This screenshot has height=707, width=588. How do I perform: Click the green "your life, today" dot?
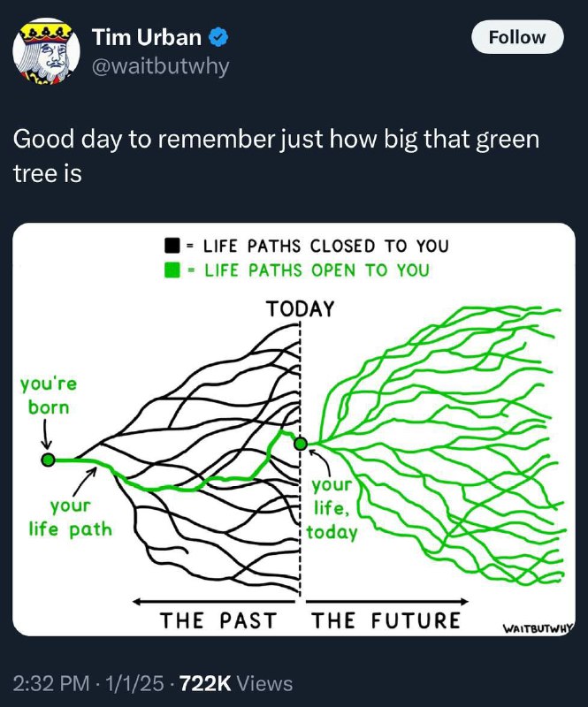click(301, 444)
